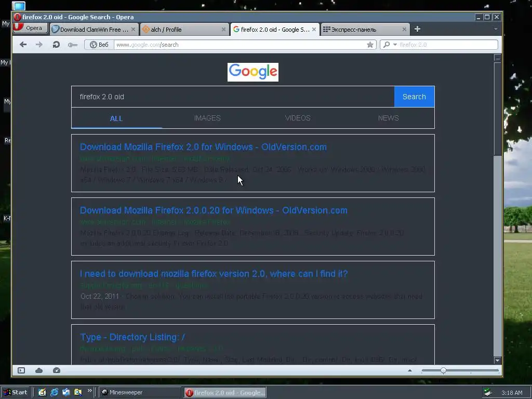
Task: Click the Opera Link cloud icon
Action: point(39,370)
